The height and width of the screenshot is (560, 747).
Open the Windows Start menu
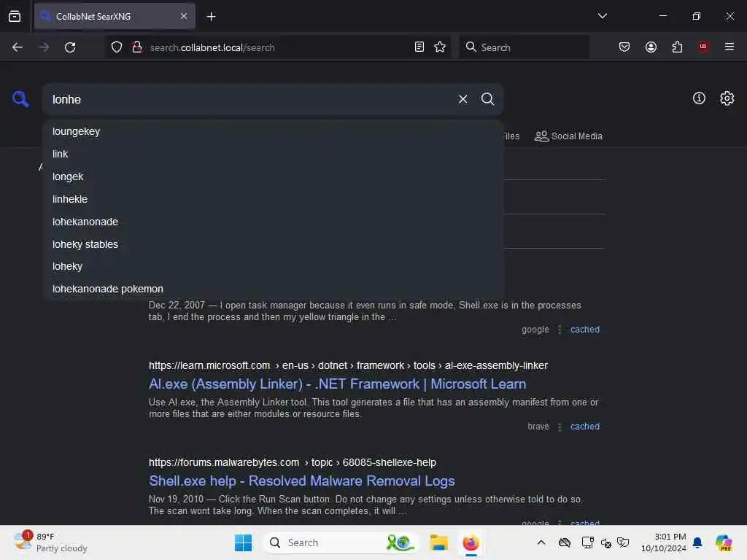243,542
